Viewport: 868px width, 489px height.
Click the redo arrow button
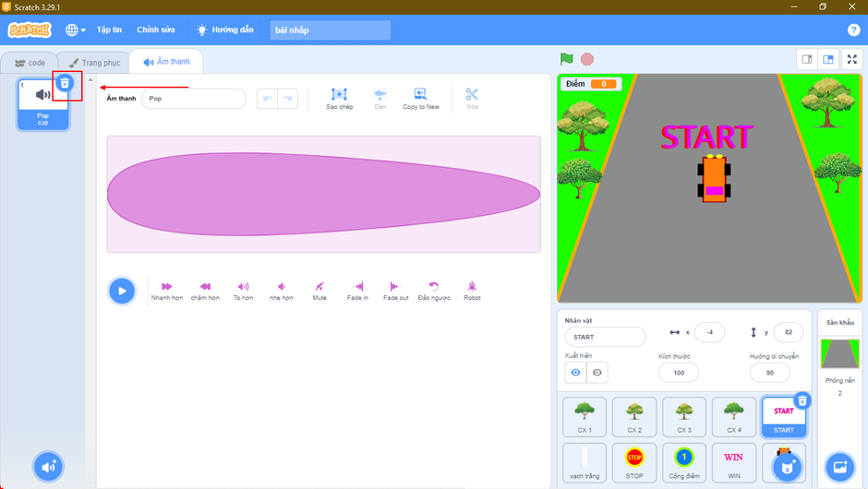[288, 99]
